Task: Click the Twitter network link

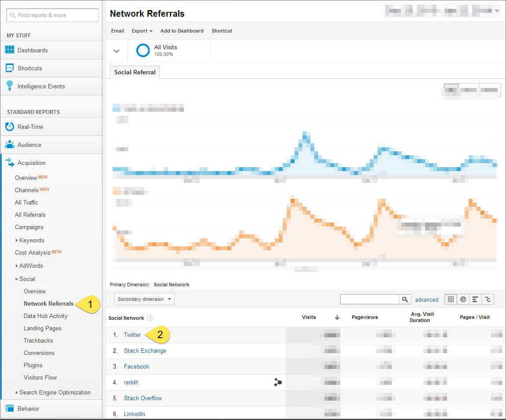Action: (x=132, y=335)
